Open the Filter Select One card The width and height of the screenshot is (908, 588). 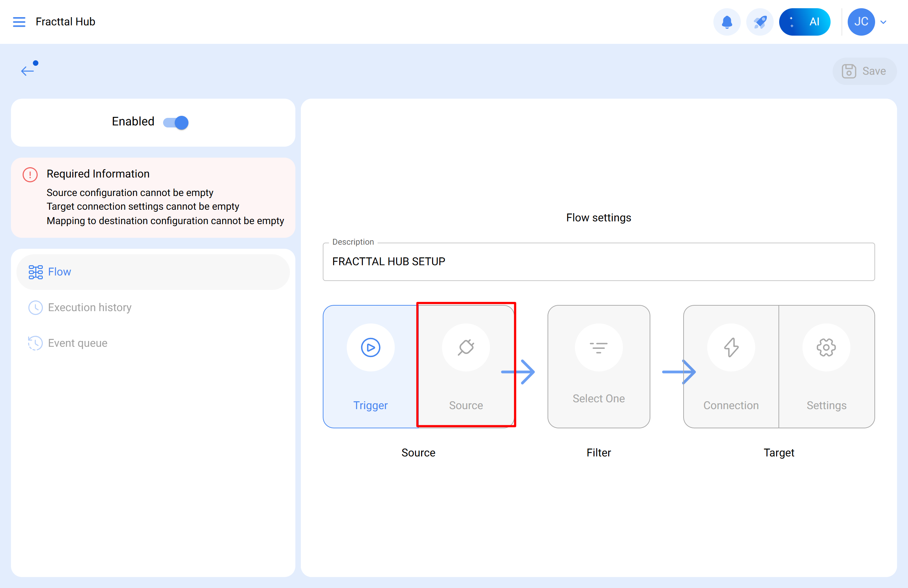click(598, 366)
